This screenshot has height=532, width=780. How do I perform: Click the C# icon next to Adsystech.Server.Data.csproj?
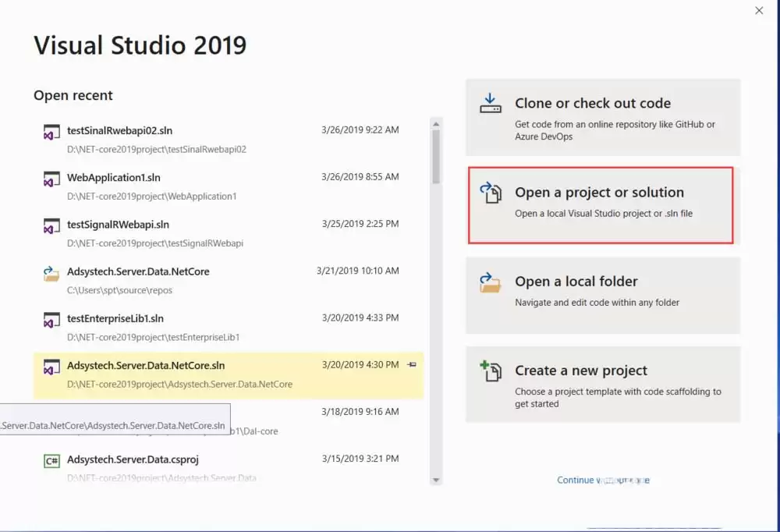tap(51, 461)
